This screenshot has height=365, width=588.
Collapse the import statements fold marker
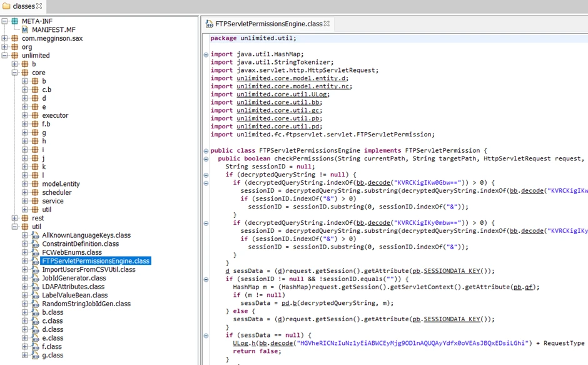point(206,54)
